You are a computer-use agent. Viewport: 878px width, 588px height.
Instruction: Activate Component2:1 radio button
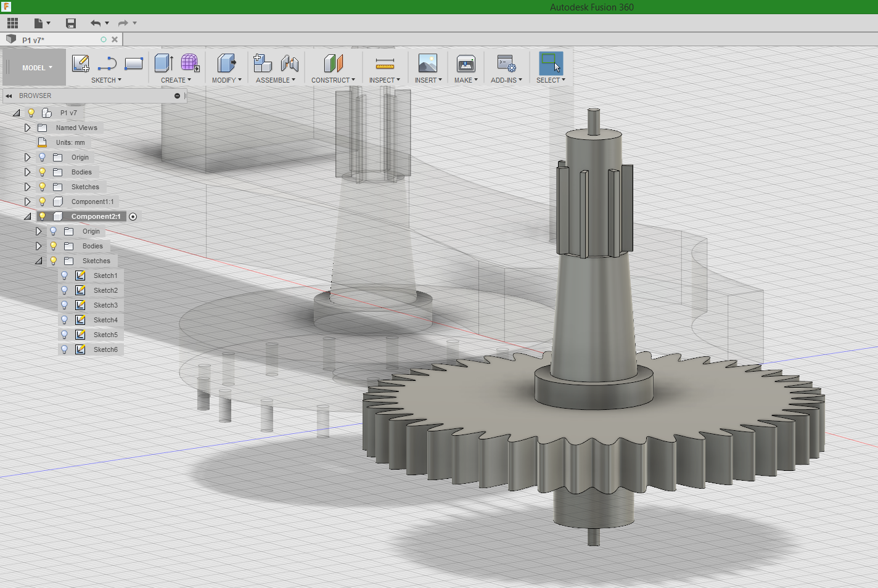pyautogui.click(x=133, y=216)
